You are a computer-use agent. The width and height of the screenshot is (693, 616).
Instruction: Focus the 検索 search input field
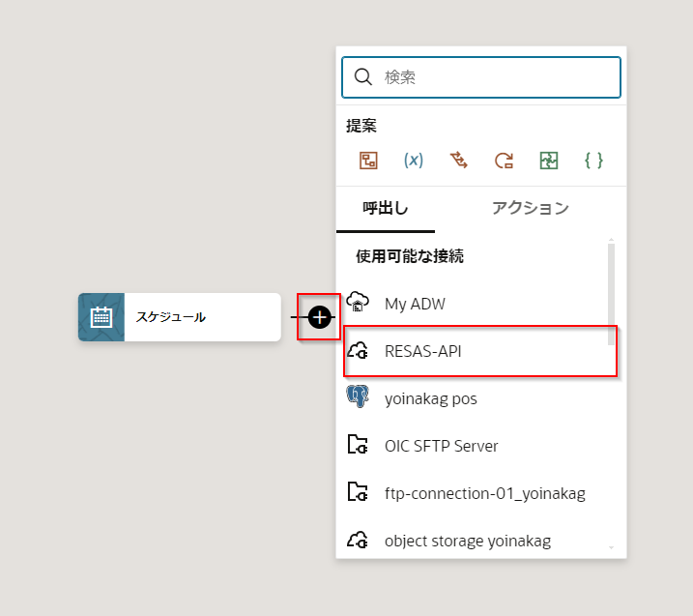tap(493, 77)
